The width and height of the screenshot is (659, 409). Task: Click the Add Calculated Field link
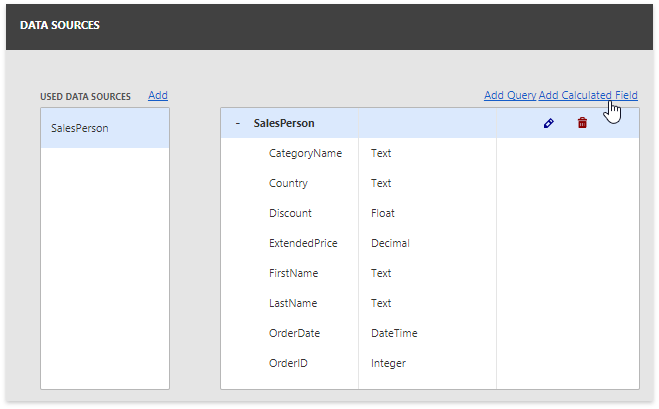[x=588, y=96]
